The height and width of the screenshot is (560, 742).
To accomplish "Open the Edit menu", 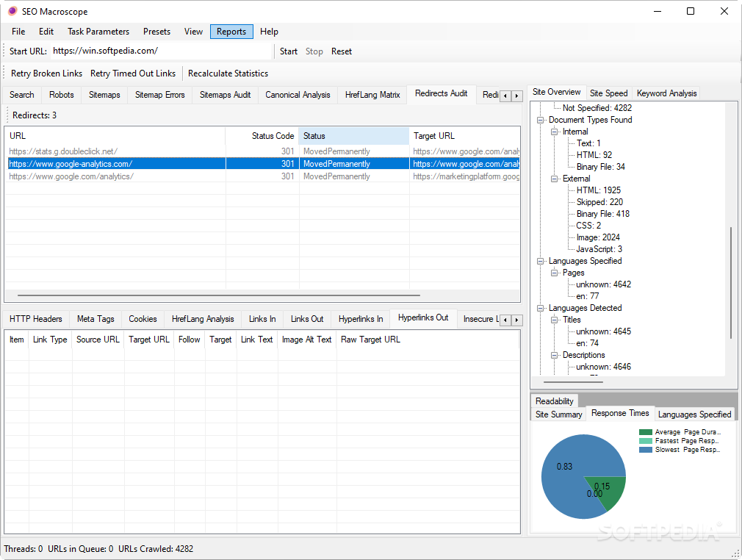I will (46, 32).
